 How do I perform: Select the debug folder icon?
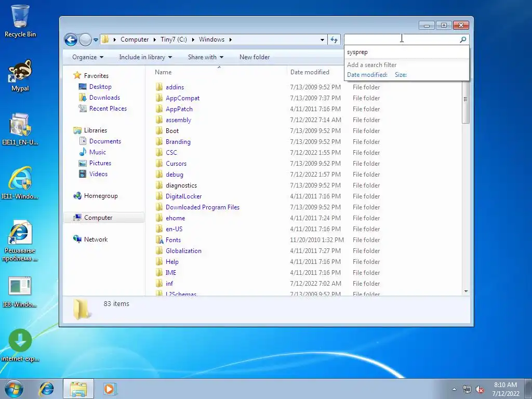click(159, 175)
